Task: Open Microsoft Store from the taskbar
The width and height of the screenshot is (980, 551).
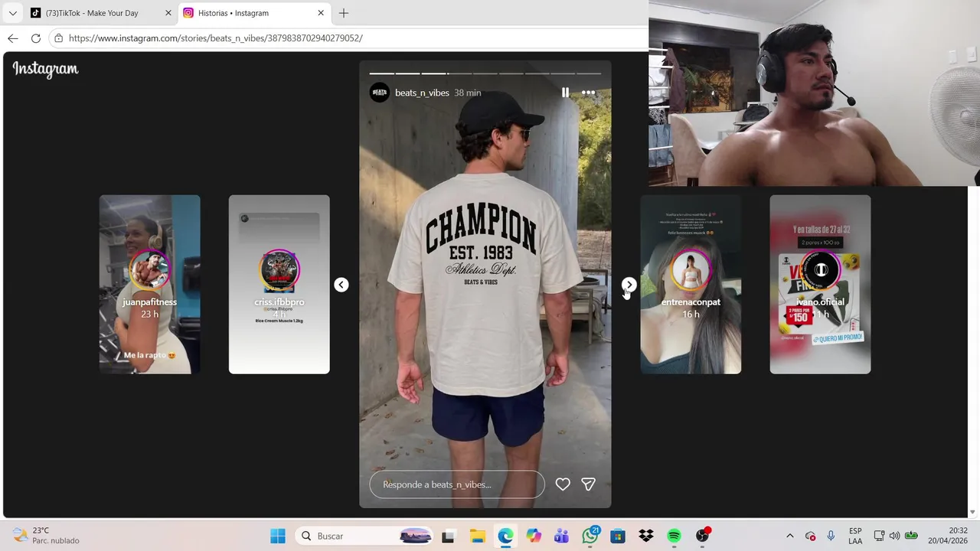Action: (x=618, y=536)
